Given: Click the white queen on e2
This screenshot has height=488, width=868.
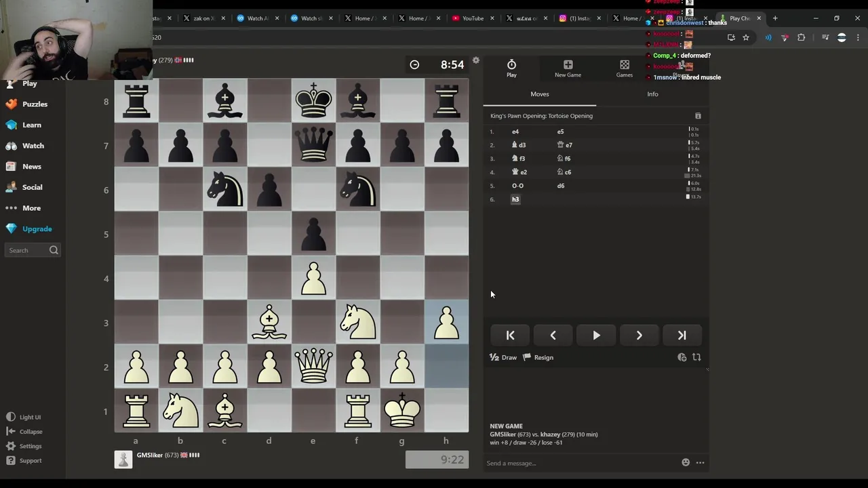Looking at the screenshot, I should click(x=313, y=367).
